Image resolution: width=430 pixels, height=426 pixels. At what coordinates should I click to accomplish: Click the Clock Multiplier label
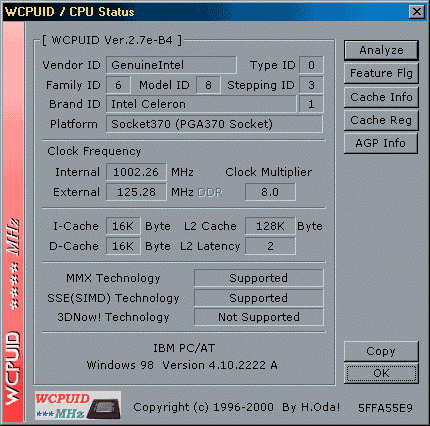click(x=269, y=172)
